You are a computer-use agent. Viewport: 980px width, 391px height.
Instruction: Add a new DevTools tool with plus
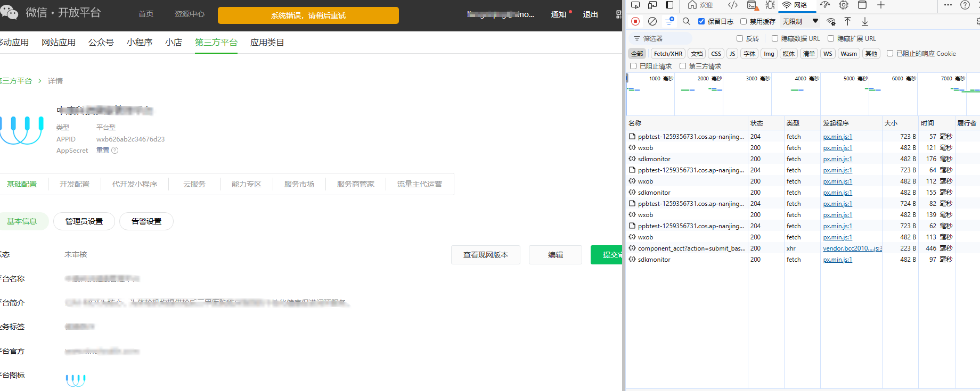point(881,5)
